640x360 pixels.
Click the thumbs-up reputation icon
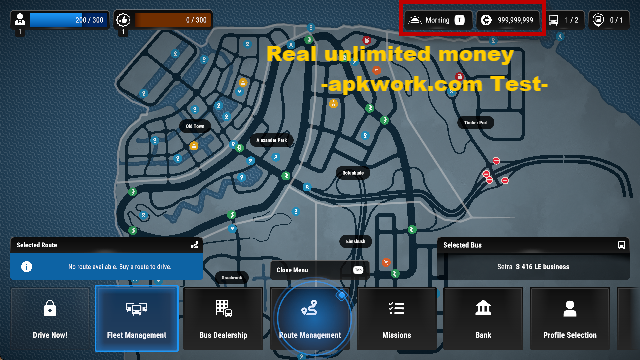pos(123,20)
